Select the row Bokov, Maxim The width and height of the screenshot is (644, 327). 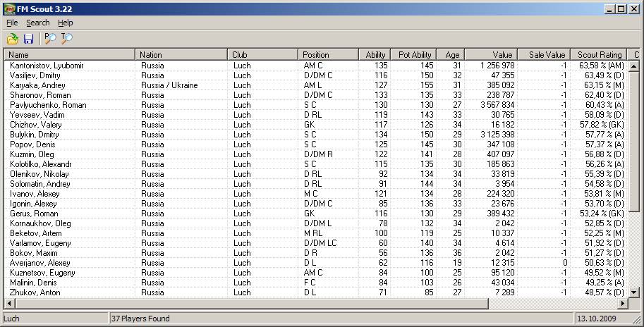pyautogui.click(x=316, y=253)
